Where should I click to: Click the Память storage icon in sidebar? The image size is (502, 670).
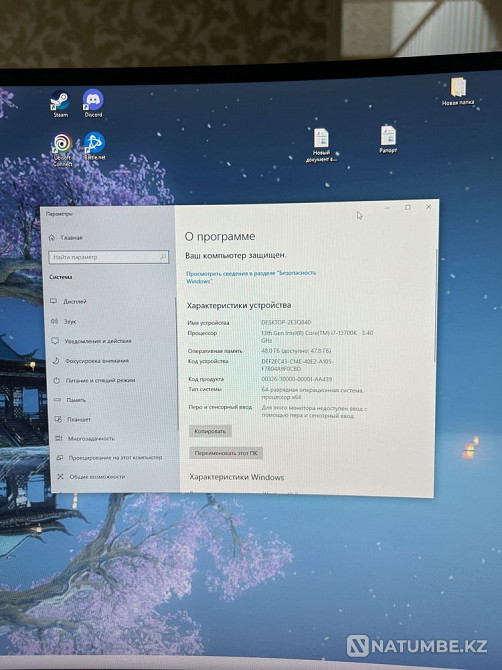(58, 400)
